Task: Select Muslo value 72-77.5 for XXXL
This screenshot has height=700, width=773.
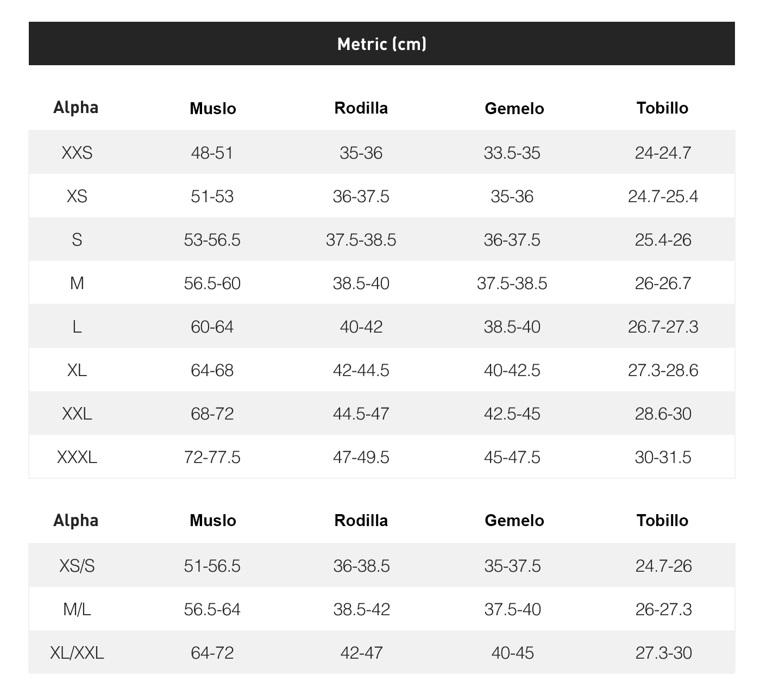Action: click(x=212, y=457)
